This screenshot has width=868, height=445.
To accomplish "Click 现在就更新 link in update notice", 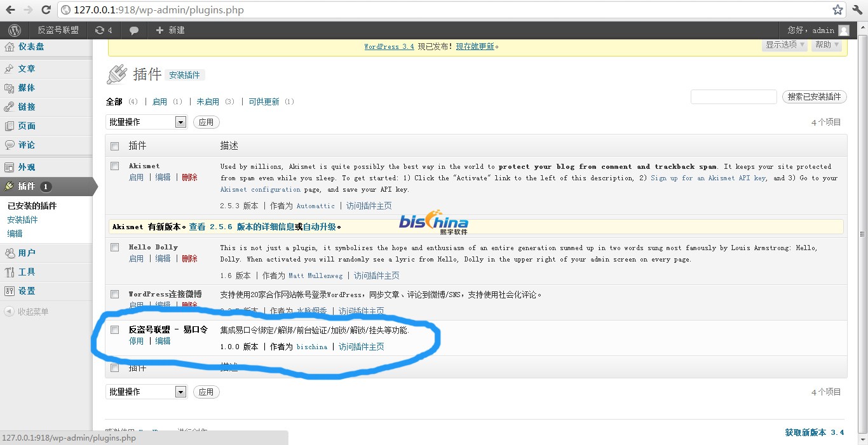I will (475, 46).
